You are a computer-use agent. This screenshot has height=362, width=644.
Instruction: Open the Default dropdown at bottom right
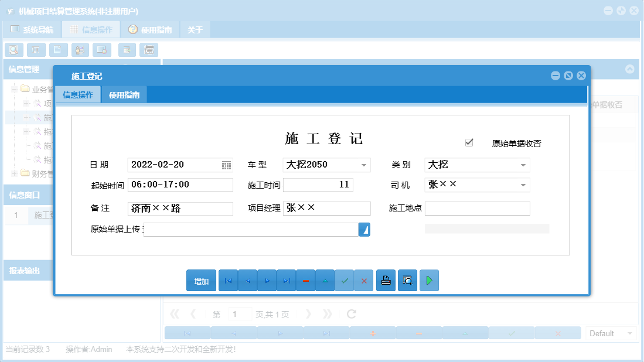pyautogui.click(x=610, y=333)
